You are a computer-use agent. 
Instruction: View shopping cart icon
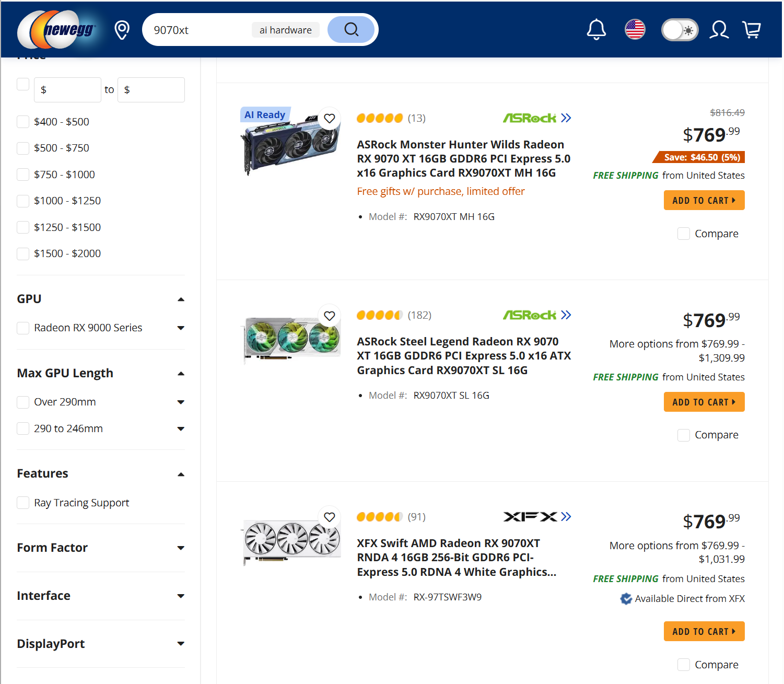[752, 30]
